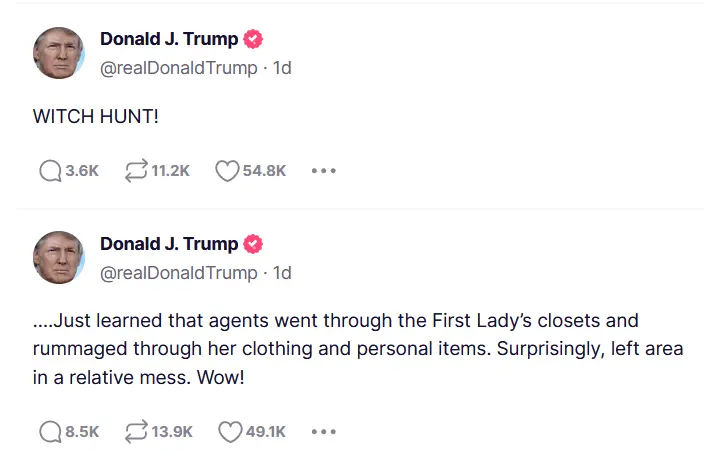This screenshot has height=459, width=704.
Task: Like the First Lady's closets post
Action: 230,432
